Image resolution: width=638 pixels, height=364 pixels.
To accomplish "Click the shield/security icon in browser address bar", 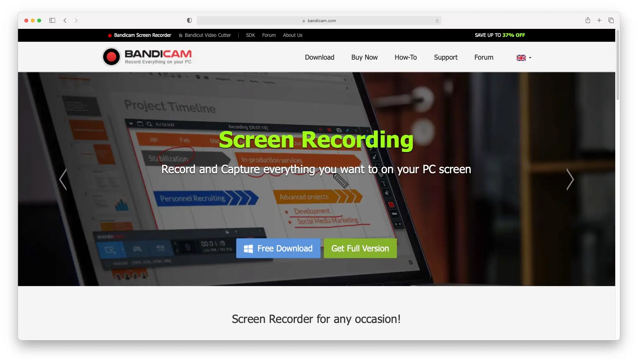I will click(189, 21).
